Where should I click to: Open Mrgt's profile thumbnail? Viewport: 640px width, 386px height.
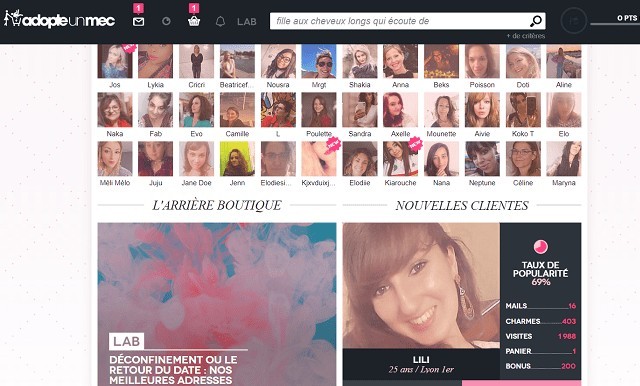click(319, 61)
